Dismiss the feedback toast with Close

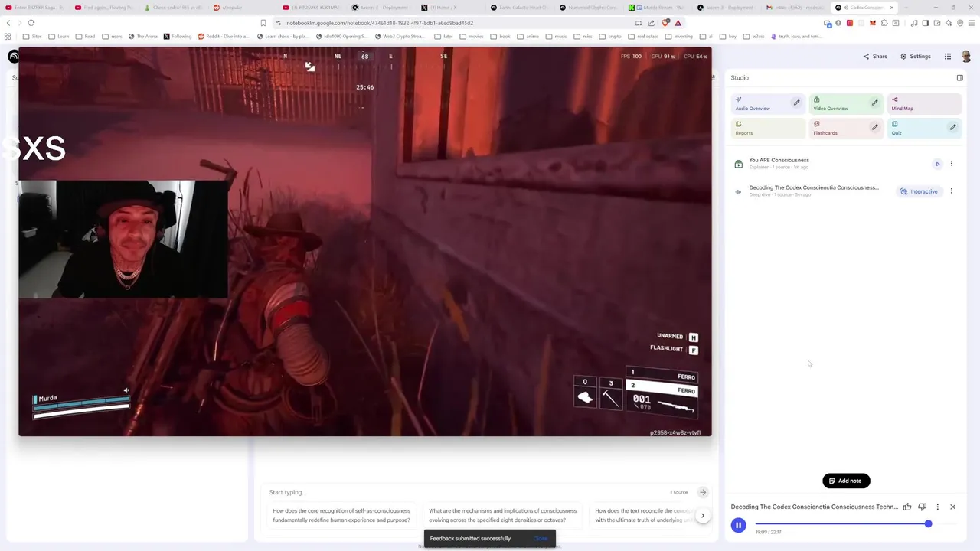click(x=541, y=538)
